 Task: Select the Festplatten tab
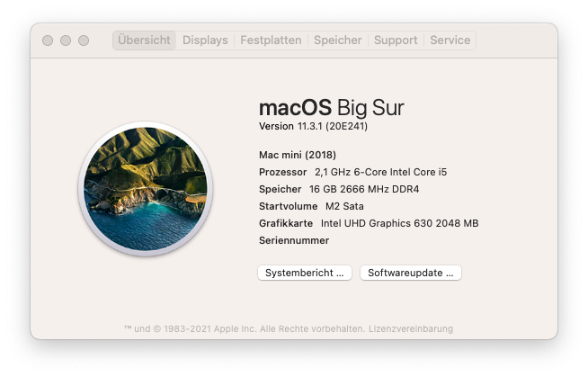(x=271, y=40)
